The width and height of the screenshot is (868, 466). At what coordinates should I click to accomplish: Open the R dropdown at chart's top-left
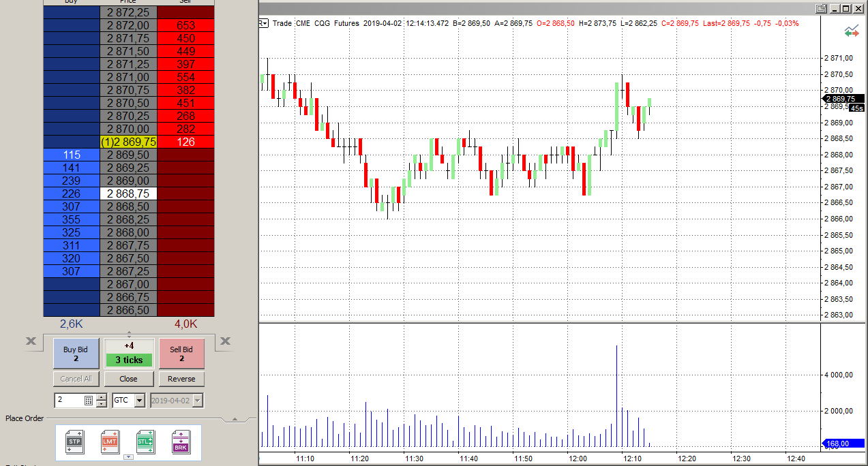point(264,23)
